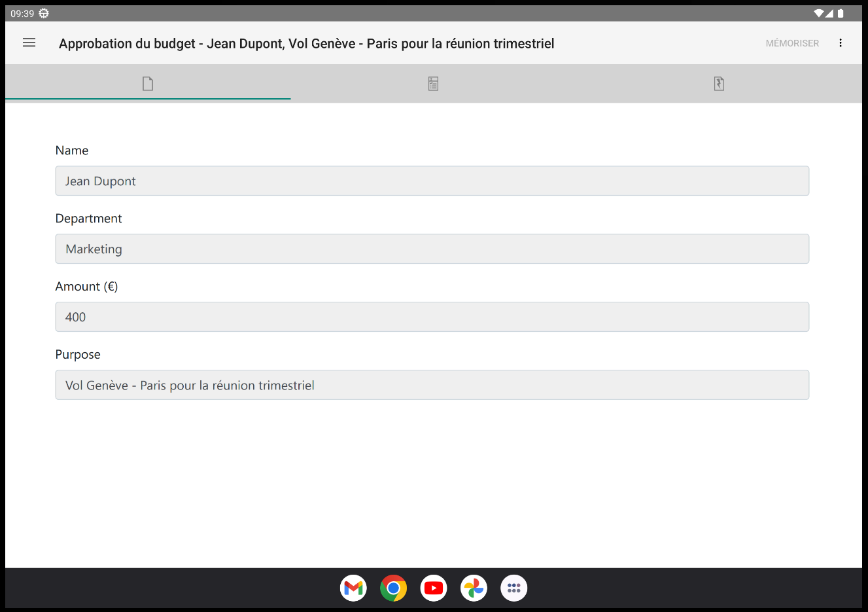This screenshot has height=612, width=868.
Task: Open the app drawer icon
Action: (514, 588)
